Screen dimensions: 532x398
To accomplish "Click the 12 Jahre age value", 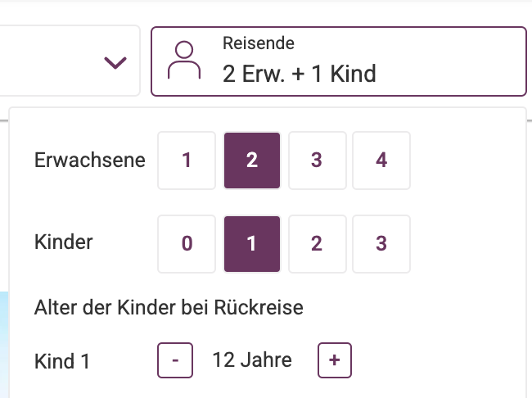I will (252, 360).
